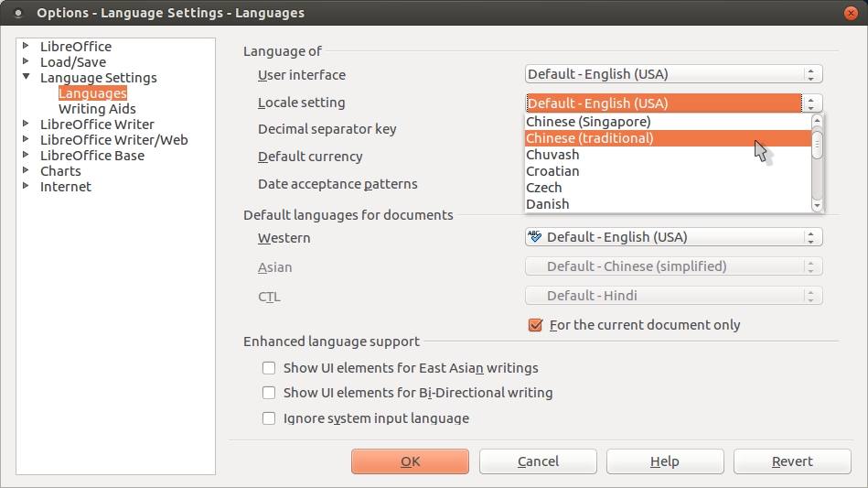
Task: Choose Danish in the locale list
Action: [x=548, y=204]
